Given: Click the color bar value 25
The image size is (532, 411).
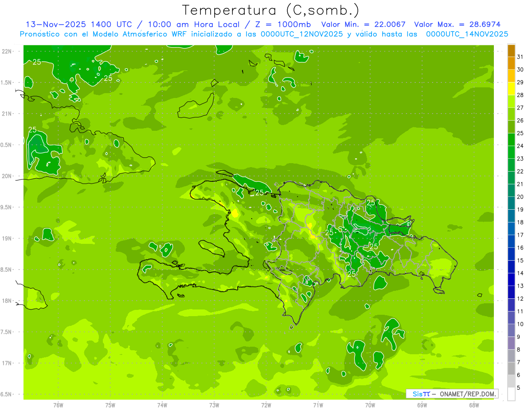Looking at the screenshot, I should 520,133.
